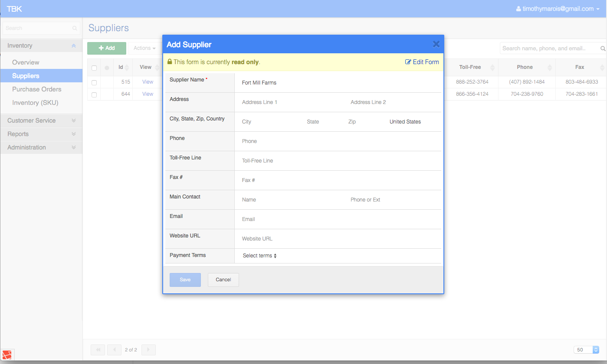The width and height of the screenshot is (607, 364).
Task: Open the timothymarois@gmail.com account menu
Action: click(x=558, y=9)
